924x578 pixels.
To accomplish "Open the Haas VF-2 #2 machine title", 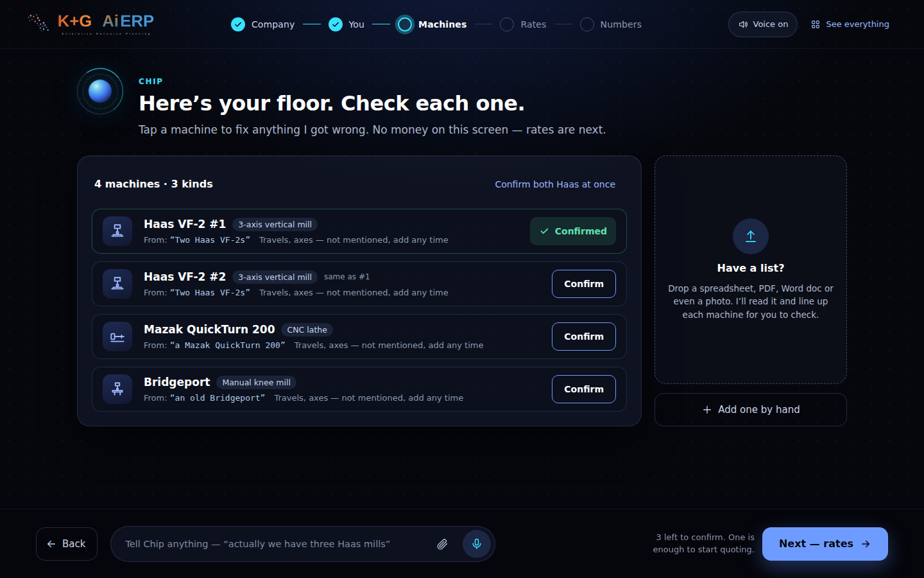I will pos(185,277).
